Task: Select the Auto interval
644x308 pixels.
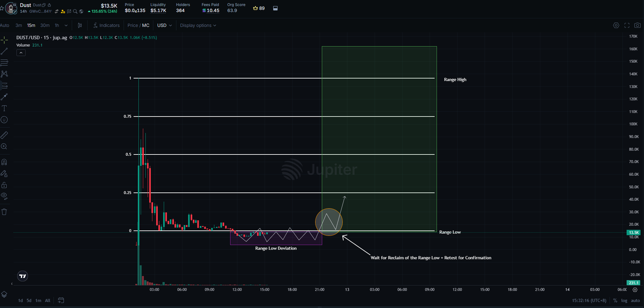Action: (x=5, y=25)
